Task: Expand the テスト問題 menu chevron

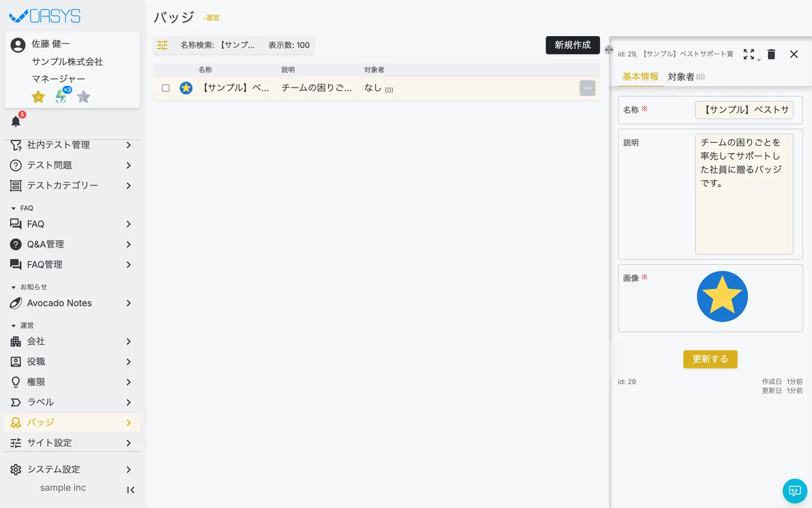Action: click(x=129, y=165)
